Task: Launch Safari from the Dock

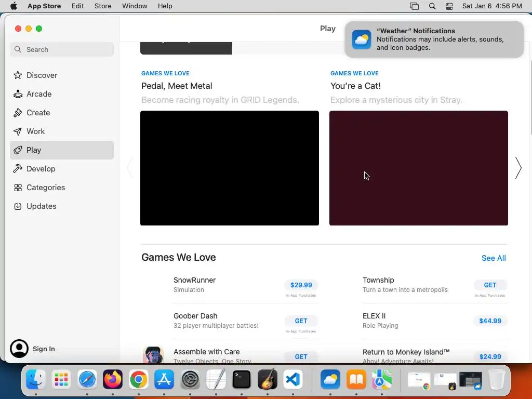Action: pos(87,379)
